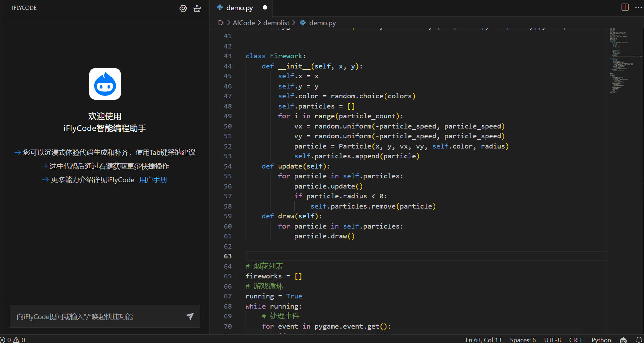Click the iFlyCode logo in welcome panel

tap(105, 84)
